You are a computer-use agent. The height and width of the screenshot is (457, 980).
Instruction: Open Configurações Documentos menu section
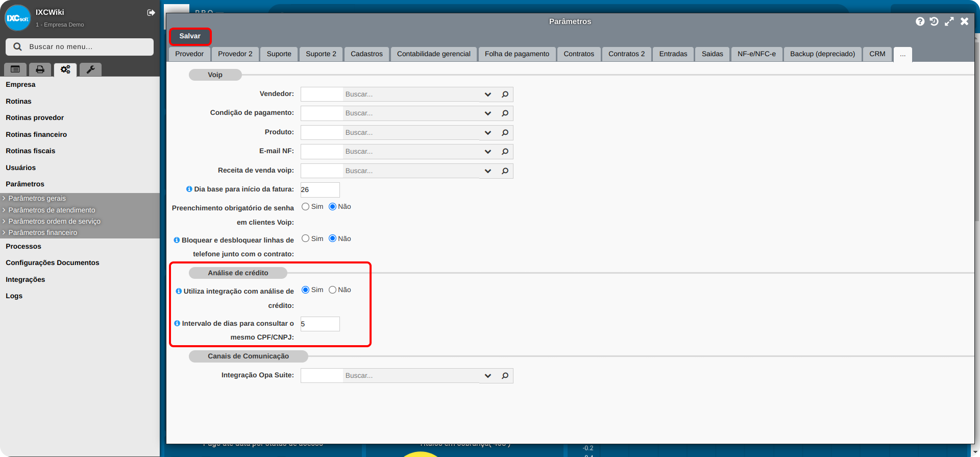click(x=53, y=262)
